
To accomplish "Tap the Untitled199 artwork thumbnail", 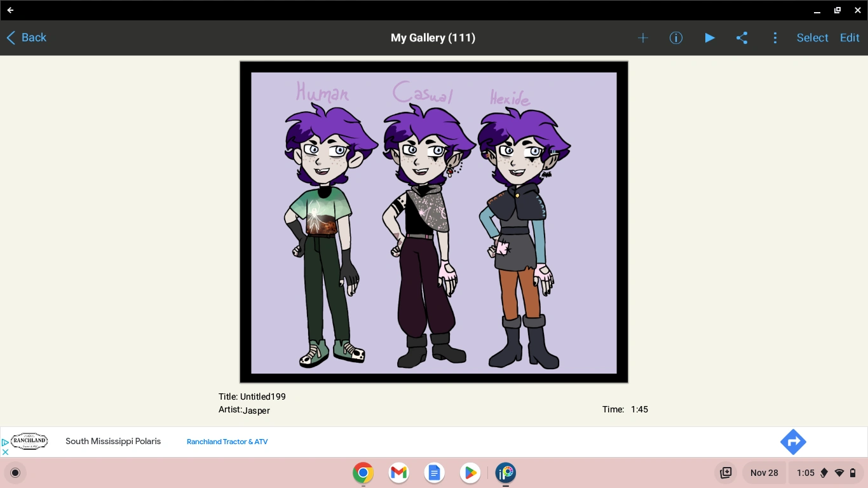I will pyautogui.click(x=433, y=221).
